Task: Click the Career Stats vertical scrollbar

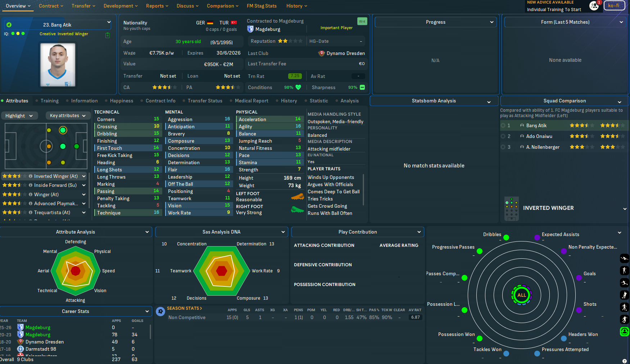Action: point(150,331)
